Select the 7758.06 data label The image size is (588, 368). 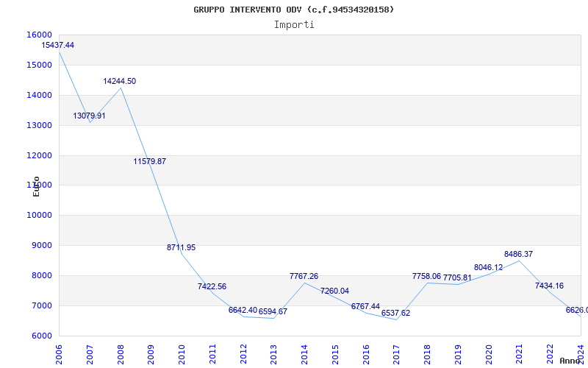(x=427, y=277)
